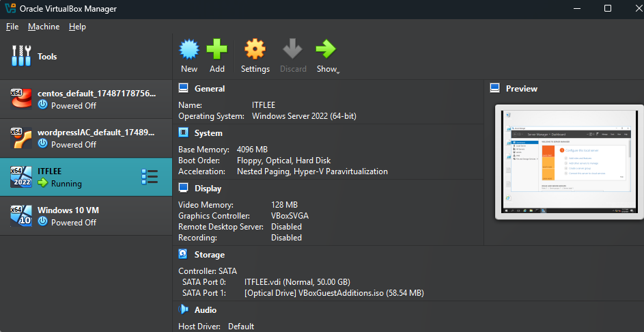Click the Audio section heading

(x=206, y=310)
